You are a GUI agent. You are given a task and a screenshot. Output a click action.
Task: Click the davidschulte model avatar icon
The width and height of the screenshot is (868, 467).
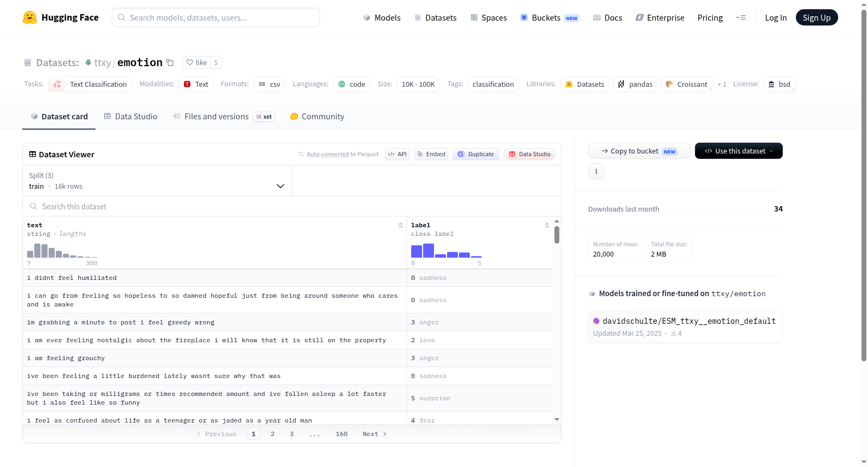pos(596,321)
